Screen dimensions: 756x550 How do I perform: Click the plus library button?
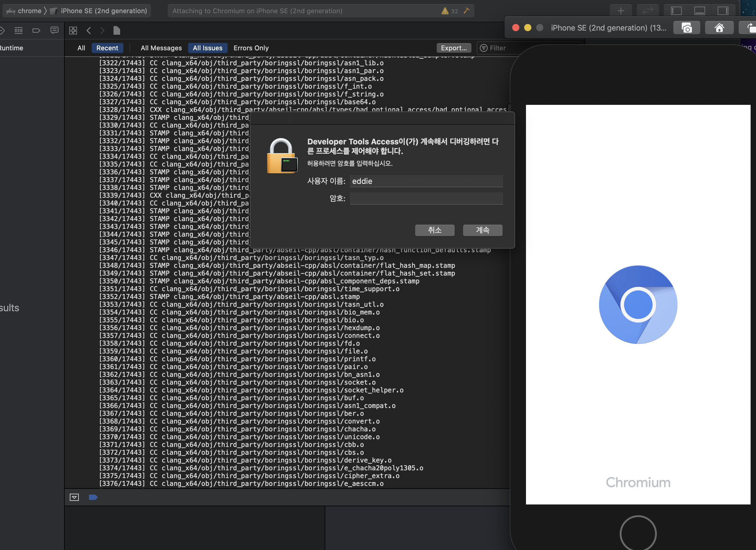[x=621, y=11]
